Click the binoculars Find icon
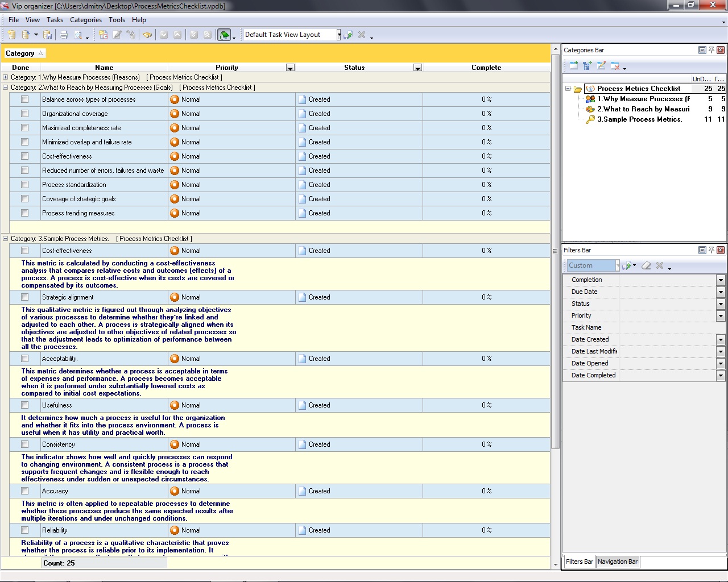 pyautogui.click(x=147, y=35)
